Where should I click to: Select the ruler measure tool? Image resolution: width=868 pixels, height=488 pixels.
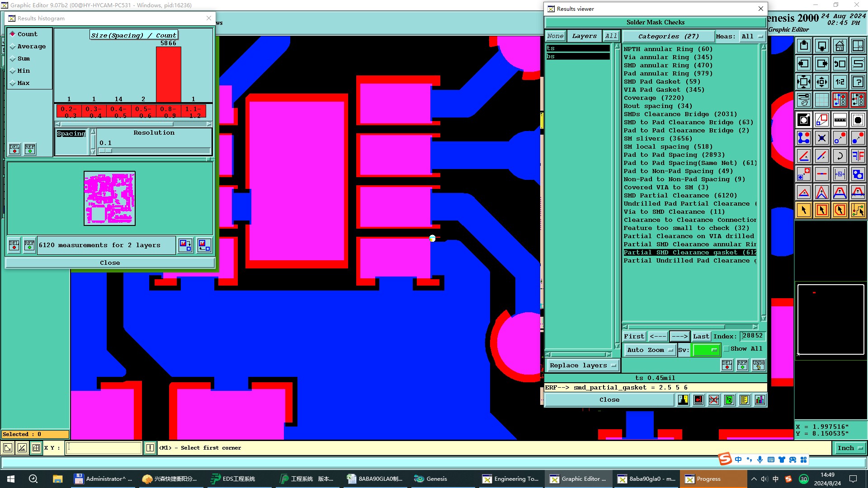840,120
